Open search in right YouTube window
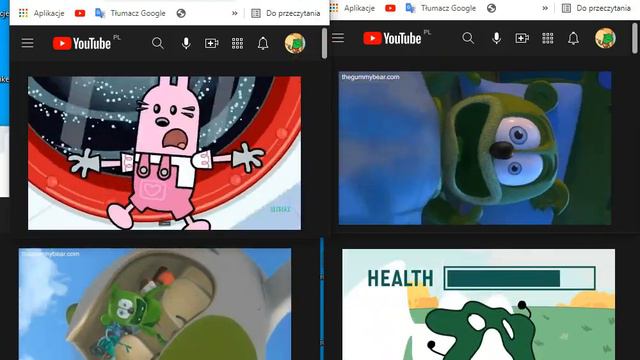This screenshot has width=640, height=360. [x=468, y=38]
